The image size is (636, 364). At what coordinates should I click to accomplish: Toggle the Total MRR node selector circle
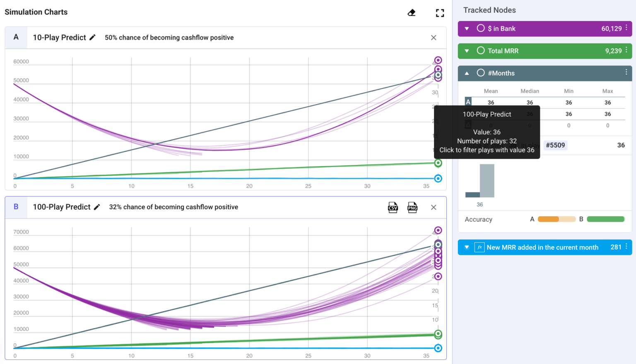point(480,50)
